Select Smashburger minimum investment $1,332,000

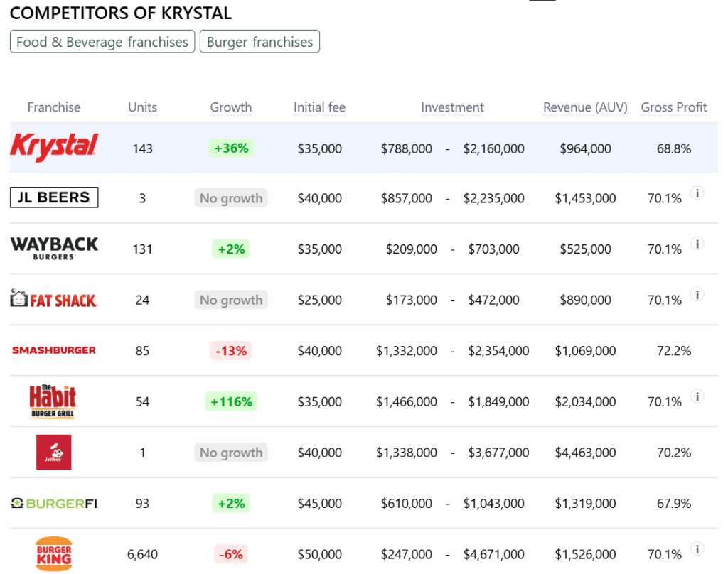pos(406,351)
